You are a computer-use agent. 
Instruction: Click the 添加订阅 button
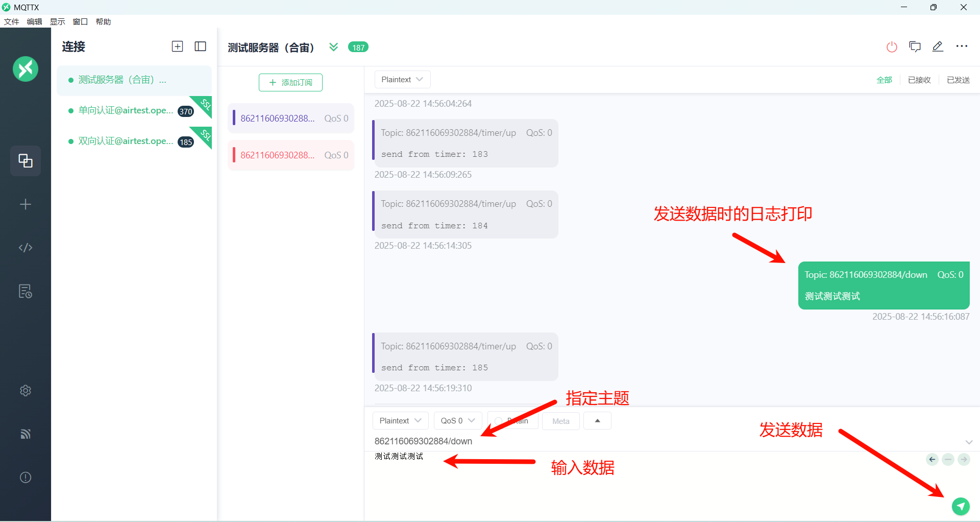point(290,82)
